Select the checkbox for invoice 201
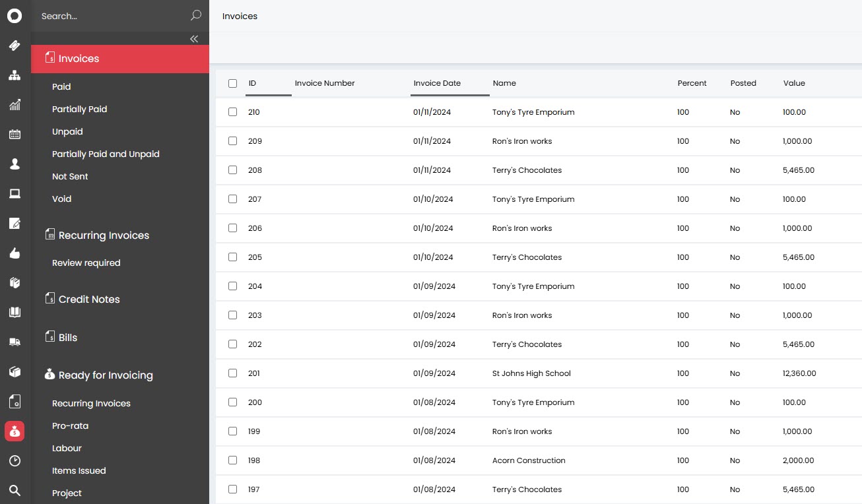862x504 pixels. (x=232, y=373)
